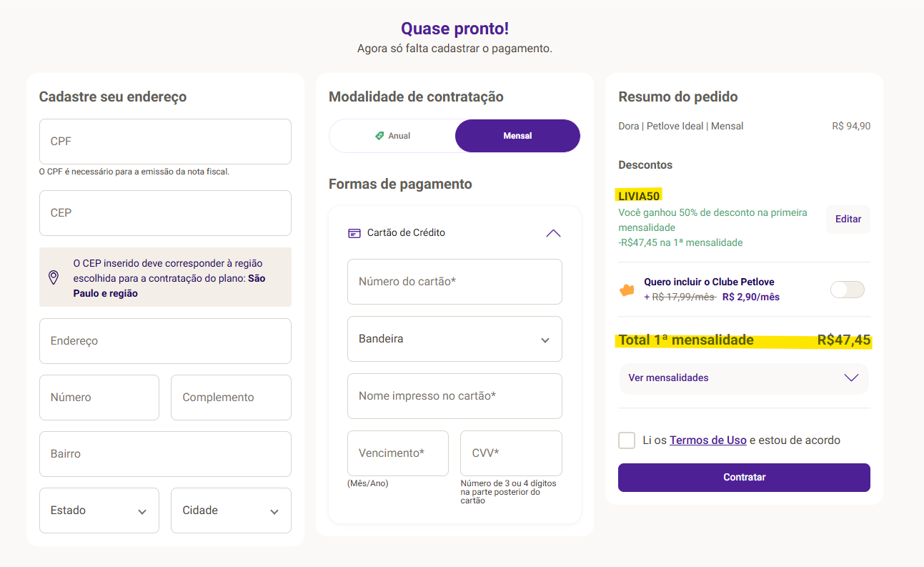Click Editar to change the LIVIA50 coupon
924x567 pixels.
[848, 219]
